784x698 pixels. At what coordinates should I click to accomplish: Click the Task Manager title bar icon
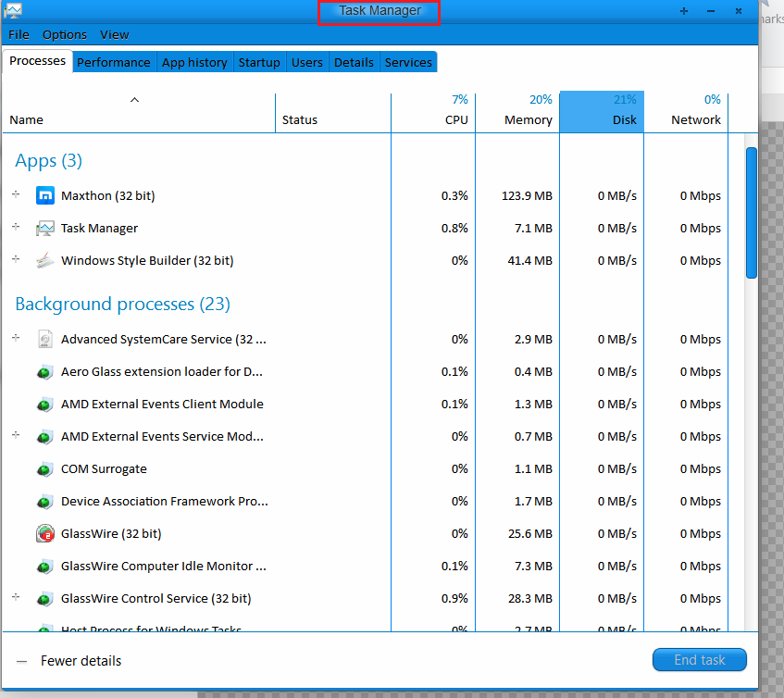coord(13,10)
